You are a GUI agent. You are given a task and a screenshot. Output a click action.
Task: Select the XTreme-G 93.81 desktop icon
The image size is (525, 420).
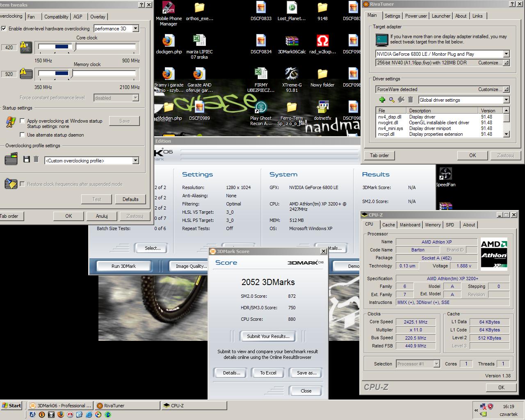292,74
